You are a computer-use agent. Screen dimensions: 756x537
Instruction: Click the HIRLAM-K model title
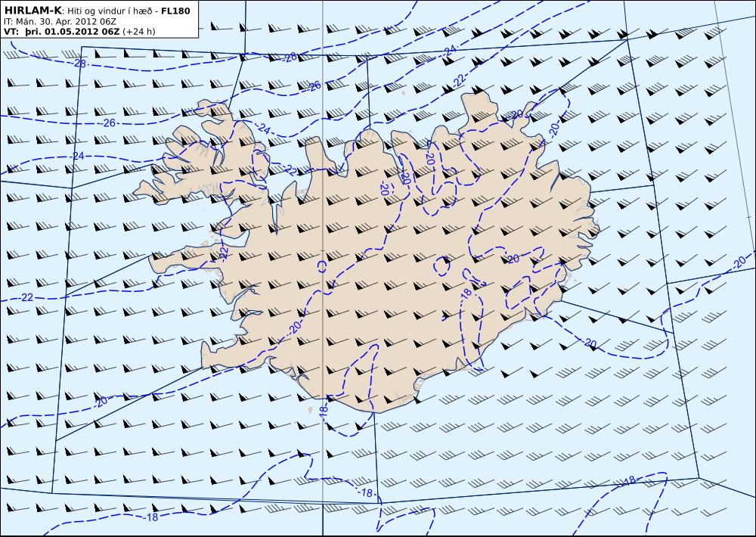tap(33, 10)
